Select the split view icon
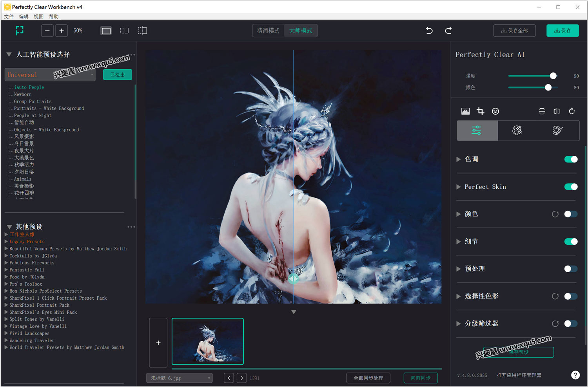Screen dimensions: 588x387 (x=124, y=31)
